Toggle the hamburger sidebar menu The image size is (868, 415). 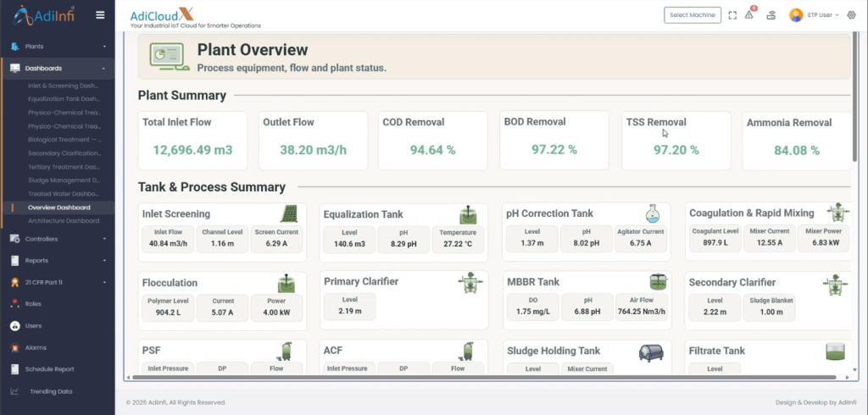point(100,15)
